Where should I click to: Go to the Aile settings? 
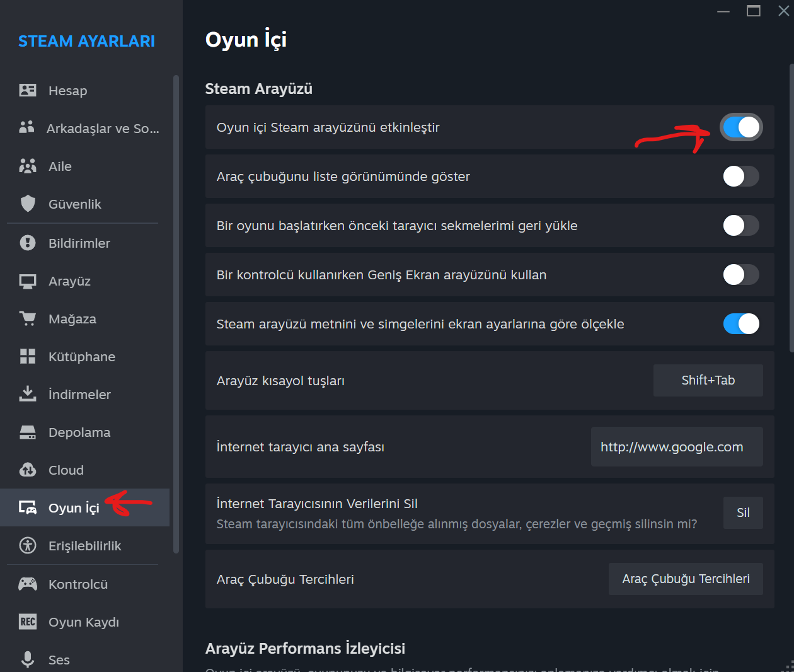[x=85, y=166]
